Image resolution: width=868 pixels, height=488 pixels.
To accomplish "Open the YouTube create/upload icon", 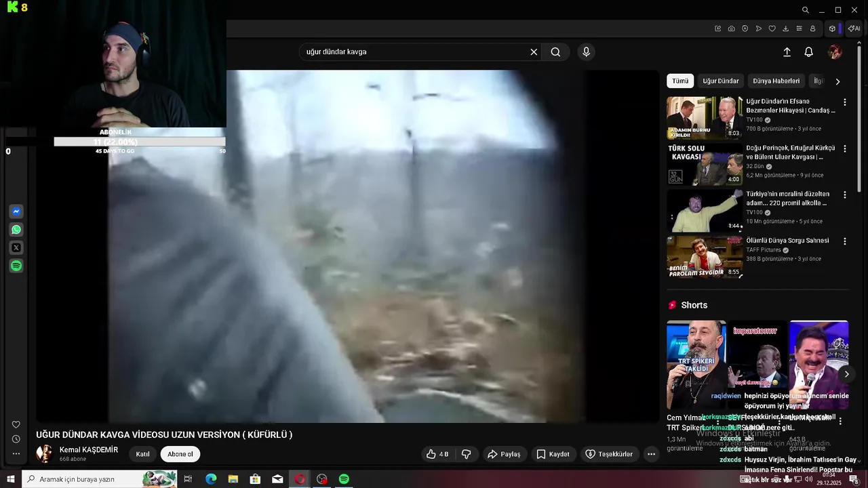I will coord(787,52).
